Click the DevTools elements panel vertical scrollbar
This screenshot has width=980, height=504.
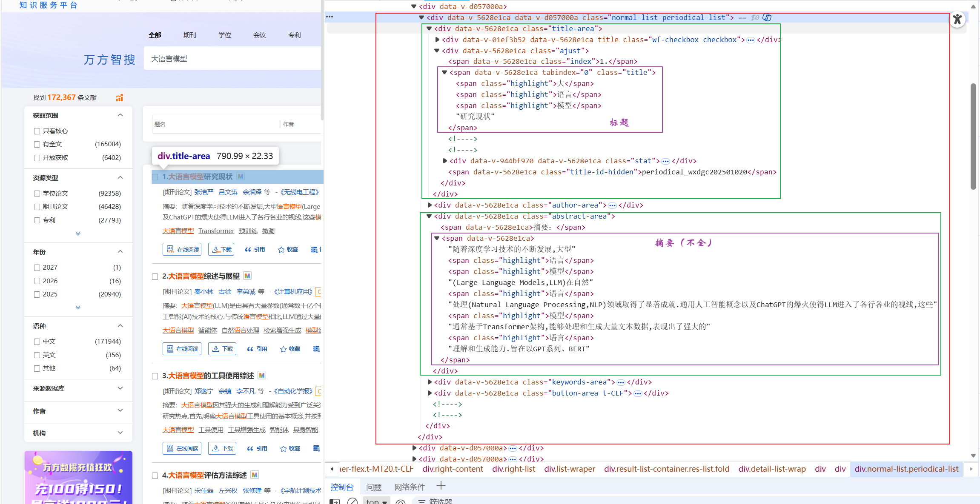973,136
